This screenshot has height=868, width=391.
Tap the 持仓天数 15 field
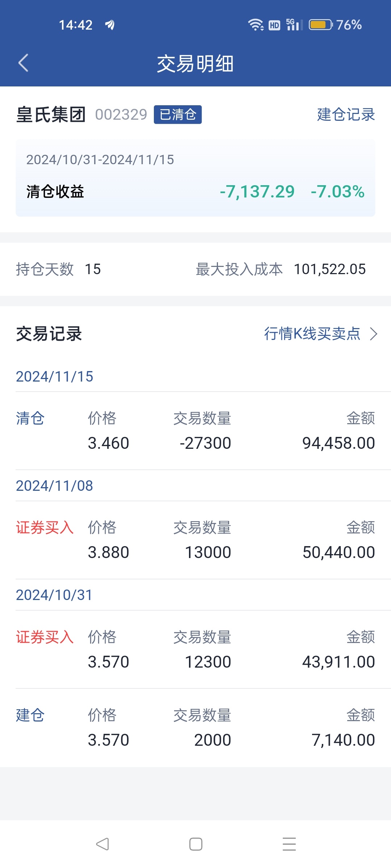(58, 269)
